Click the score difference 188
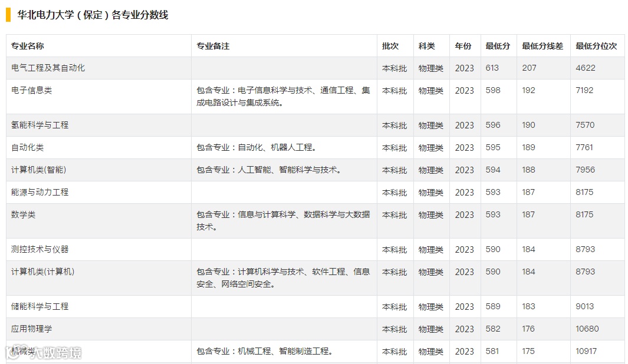The width and height of the screenshot is (628, 364). pyautogui.click(x=529, y=170)
